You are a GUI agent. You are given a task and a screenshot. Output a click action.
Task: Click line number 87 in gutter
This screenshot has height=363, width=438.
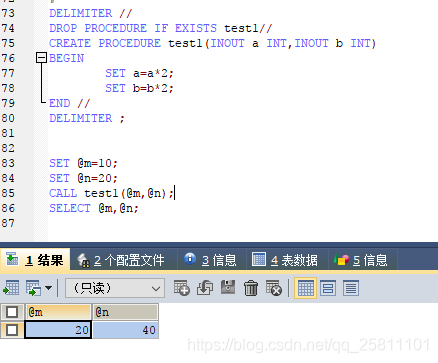coord(8,223)
